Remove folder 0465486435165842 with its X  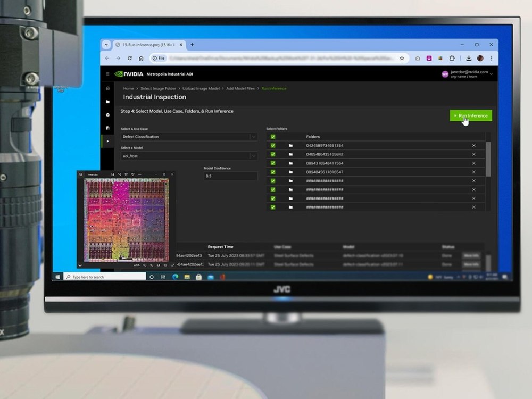(x=473, y=154)
